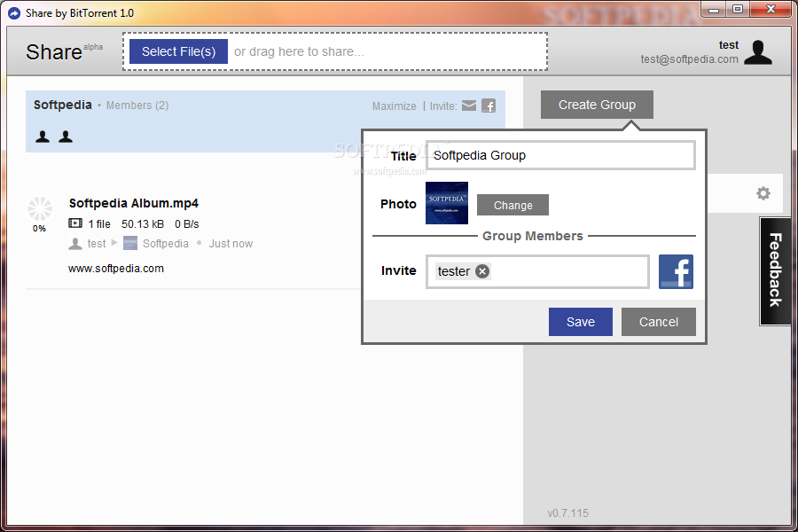798x532 pixels.
Task: Click the Select File(s) button
Action: 178,51
